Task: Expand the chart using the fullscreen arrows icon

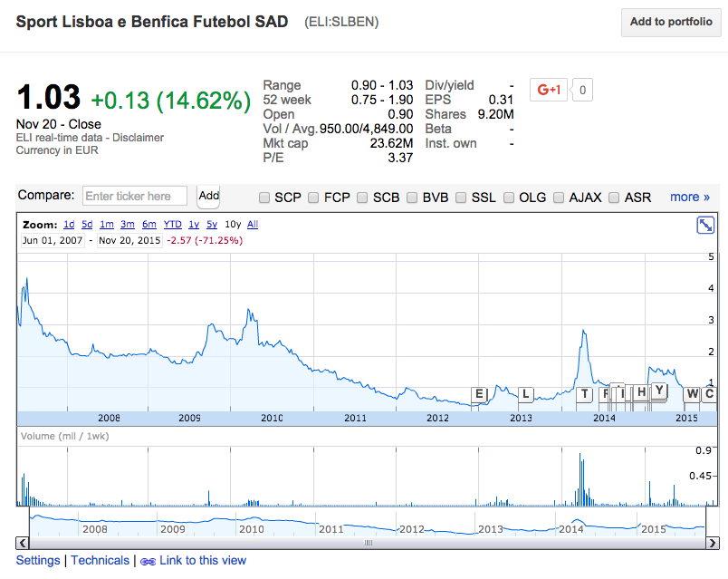Action: point(705,226)
